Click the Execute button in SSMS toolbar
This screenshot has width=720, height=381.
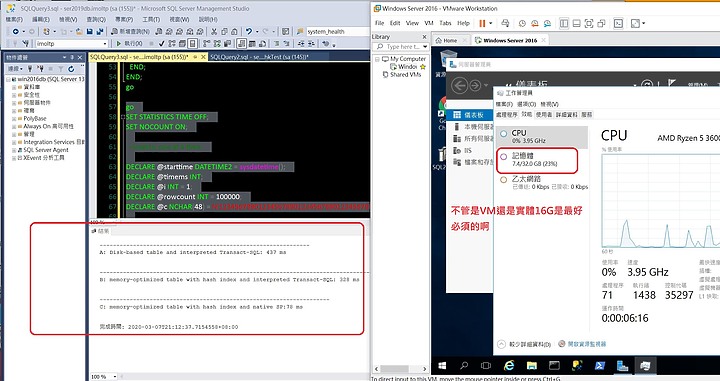[x=129, y=44]
